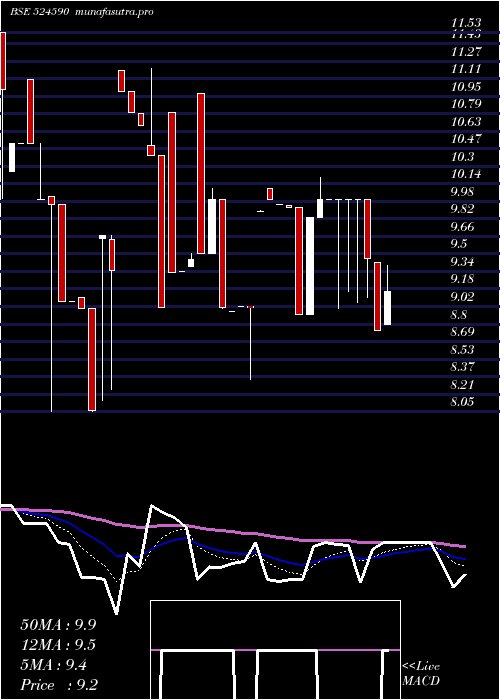Click the BSE 524590 munafasutra.pro title text
The width and height of the screenshot is (500, 700).
click(82, 12)
